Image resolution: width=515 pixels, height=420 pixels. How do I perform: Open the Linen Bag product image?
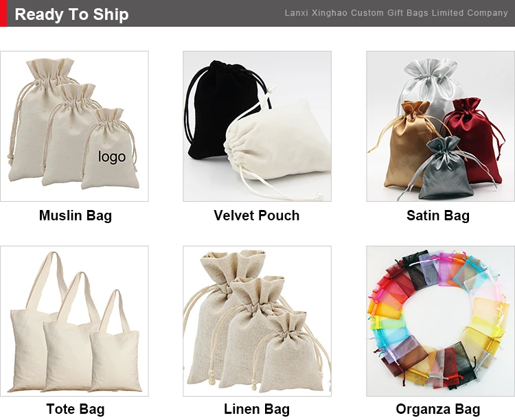257,320
